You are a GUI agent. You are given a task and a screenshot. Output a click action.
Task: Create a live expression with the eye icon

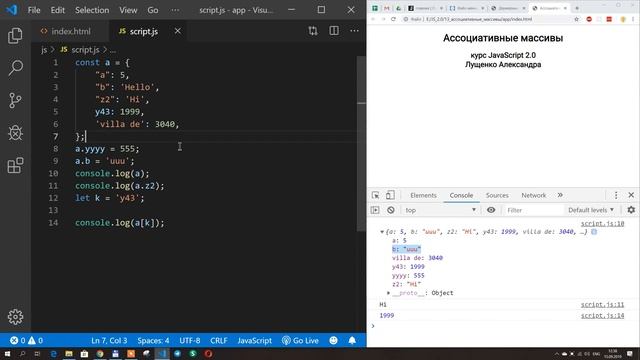click(491, 210)
